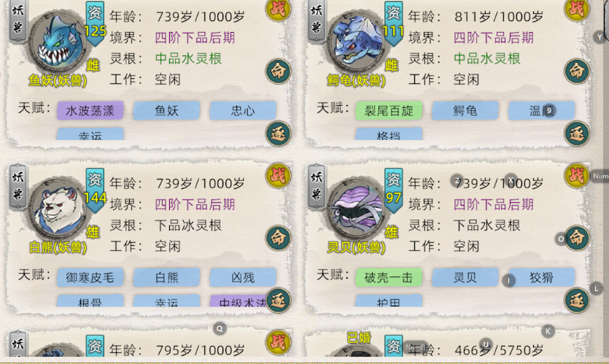Click the 命 command icon on 白熊 card
This screenshot has width=609, height=364.
(278, 238)
